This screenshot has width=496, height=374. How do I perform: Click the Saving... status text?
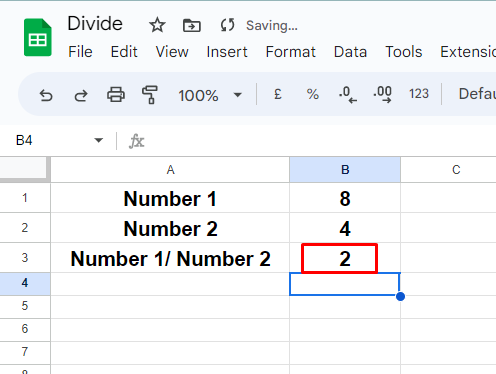[272, 26]
